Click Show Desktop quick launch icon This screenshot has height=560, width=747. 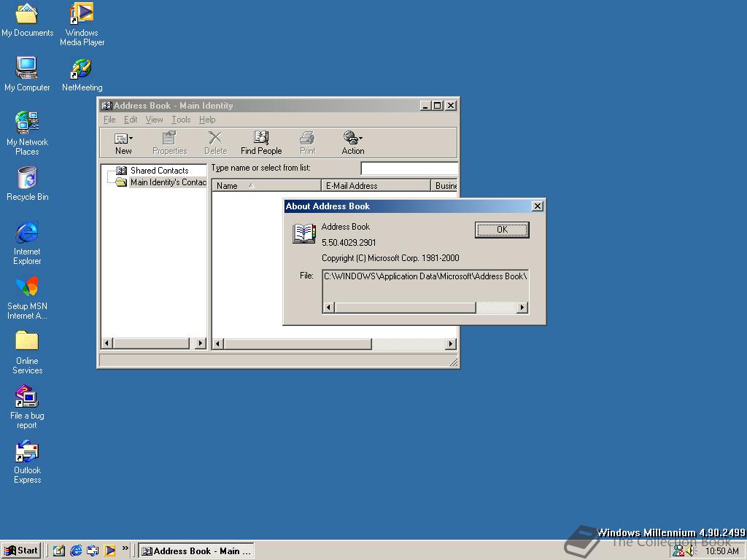click(58, 551)
